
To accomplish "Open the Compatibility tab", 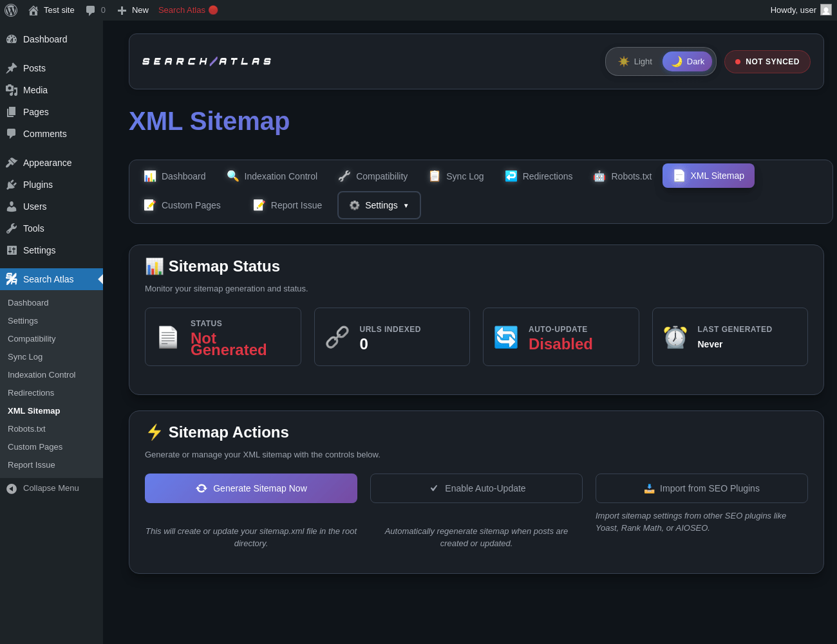I will click(373, 176).
